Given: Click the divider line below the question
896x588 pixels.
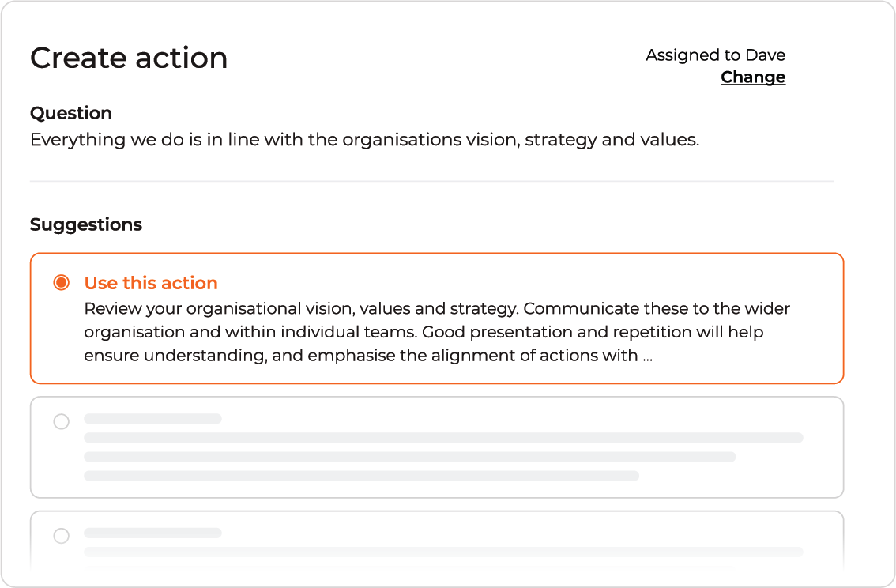Looking at the screenshot, I should click(x=431, y=182).
